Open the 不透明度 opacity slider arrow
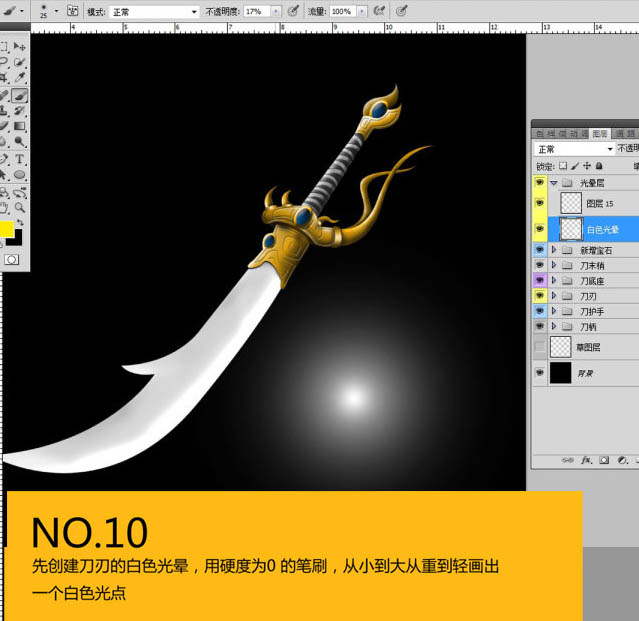The height and width of the screenshot is (621, 639). tap(276, 11)
